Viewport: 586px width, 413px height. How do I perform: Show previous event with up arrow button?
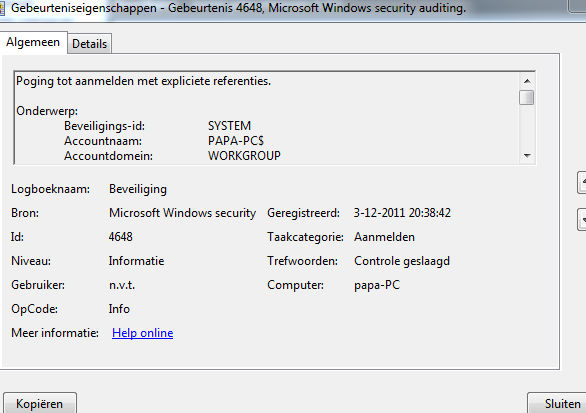pos(582,183)
